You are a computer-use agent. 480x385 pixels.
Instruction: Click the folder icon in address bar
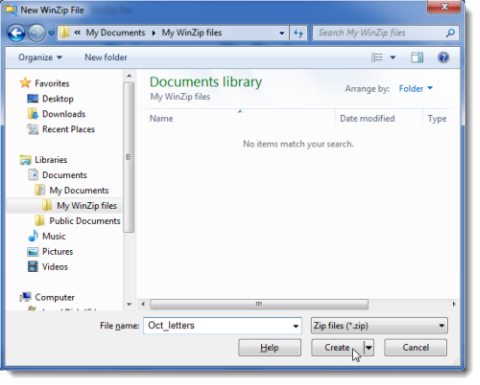[x=65, y=33]
